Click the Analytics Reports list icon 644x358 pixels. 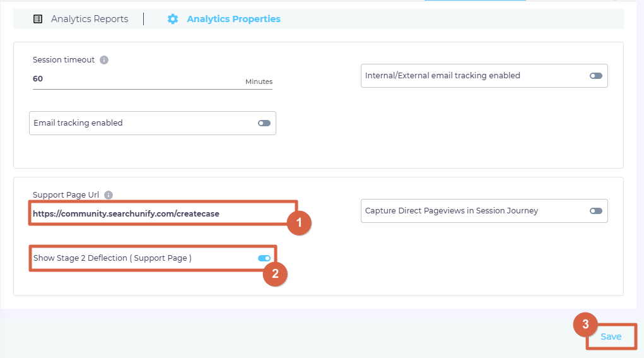point(38,19)
